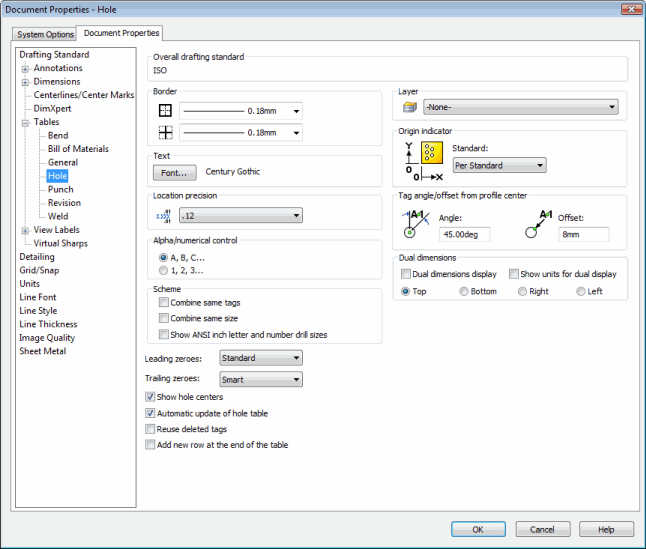
Task: Select the Punch table item
Action: tap(61, 189)
